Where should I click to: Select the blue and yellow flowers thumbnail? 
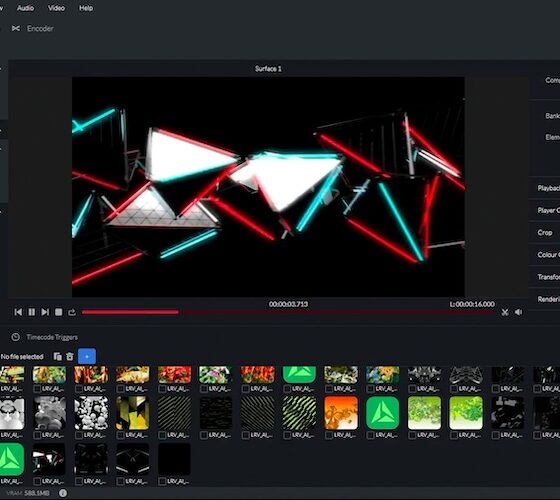(382, 375)
